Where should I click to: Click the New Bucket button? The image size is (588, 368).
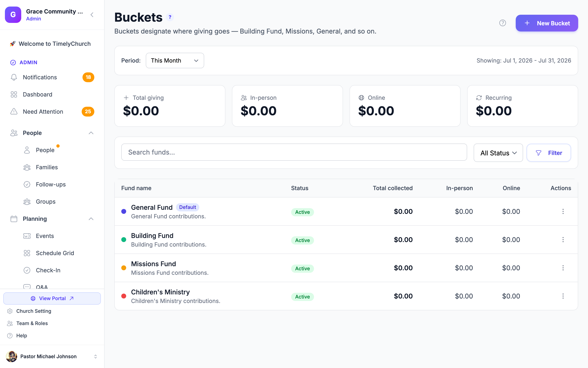[547, 23]
